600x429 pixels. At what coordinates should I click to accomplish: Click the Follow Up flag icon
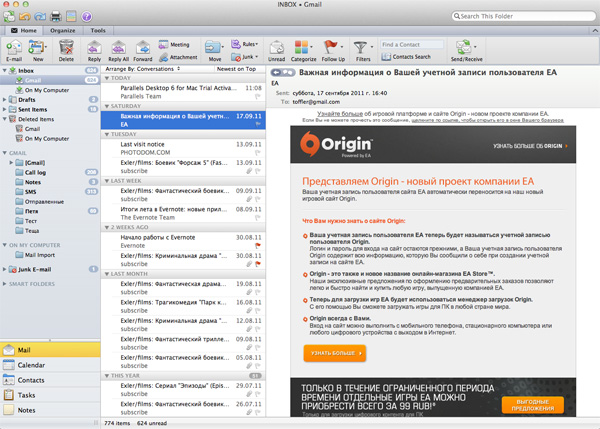pyautogui.click(x=333, y=49)
